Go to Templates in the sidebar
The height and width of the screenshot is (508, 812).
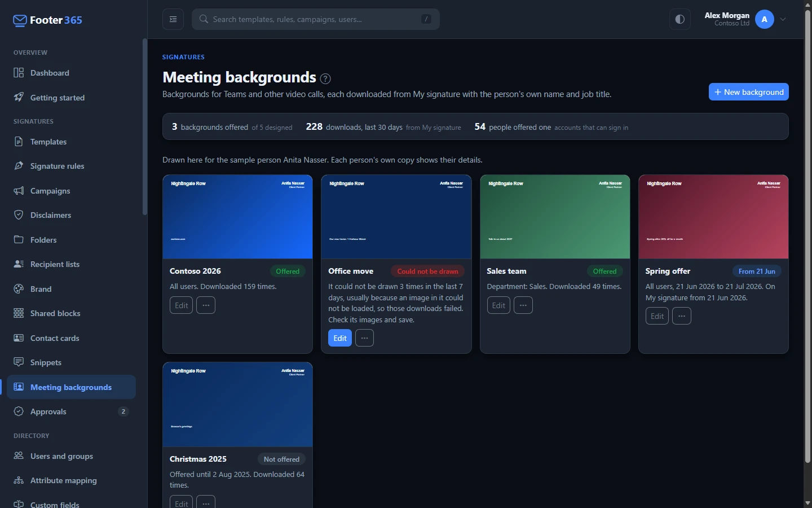[71, 142]
